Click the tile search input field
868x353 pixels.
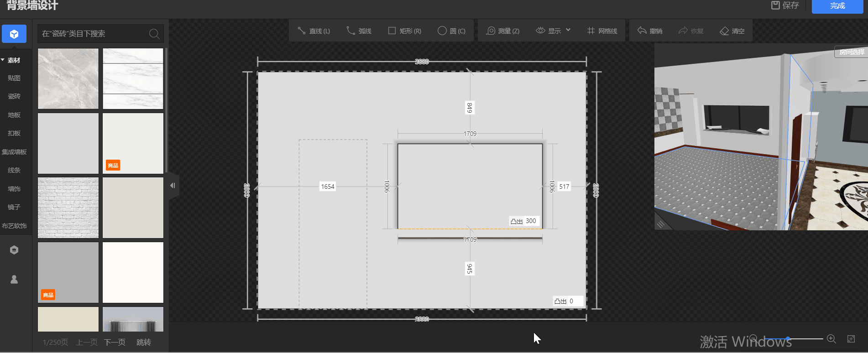click(94, 34)
